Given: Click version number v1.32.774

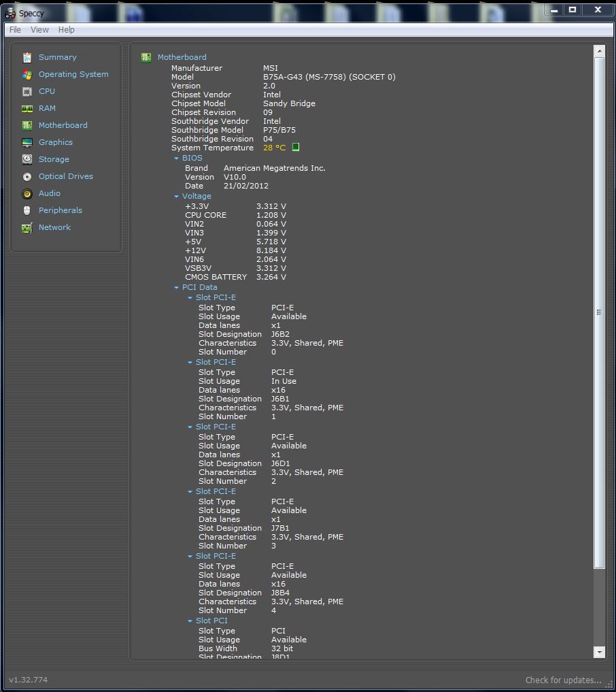Looking at the screenshot, I should pos(29,680).
